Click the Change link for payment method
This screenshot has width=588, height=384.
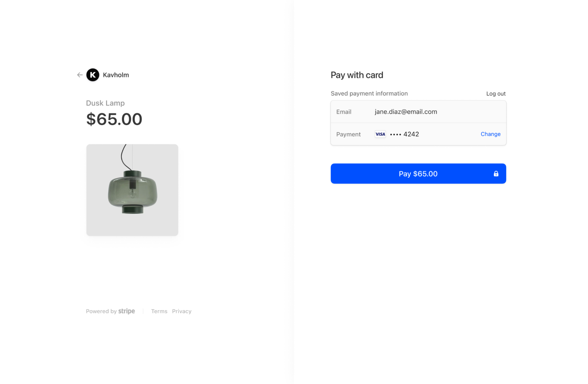tap(490, 134)
